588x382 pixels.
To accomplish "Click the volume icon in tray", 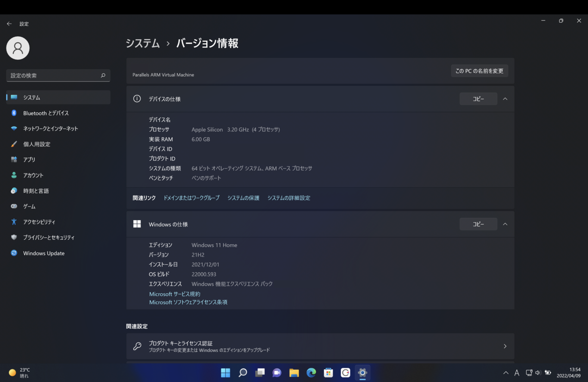I will point(538,373).
